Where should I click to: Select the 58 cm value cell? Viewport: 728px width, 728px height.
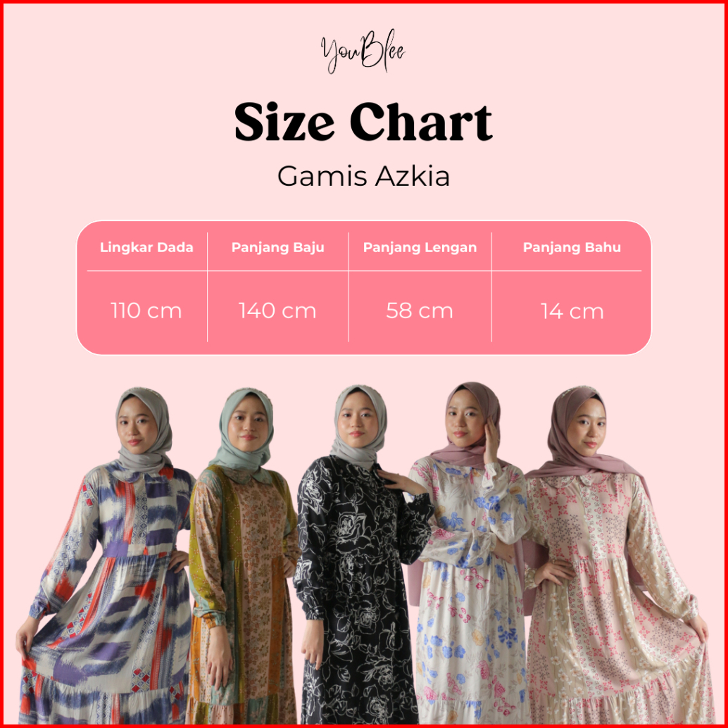(x=420, y=310)
